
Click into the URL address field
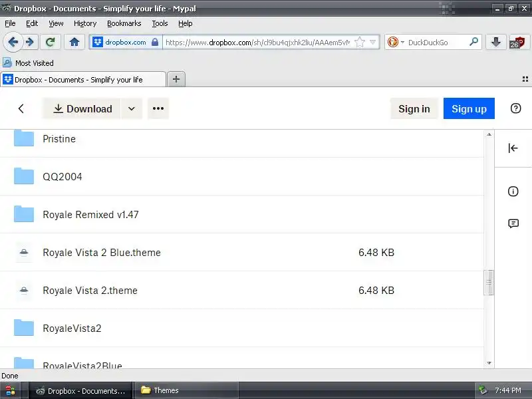[258, 43]
